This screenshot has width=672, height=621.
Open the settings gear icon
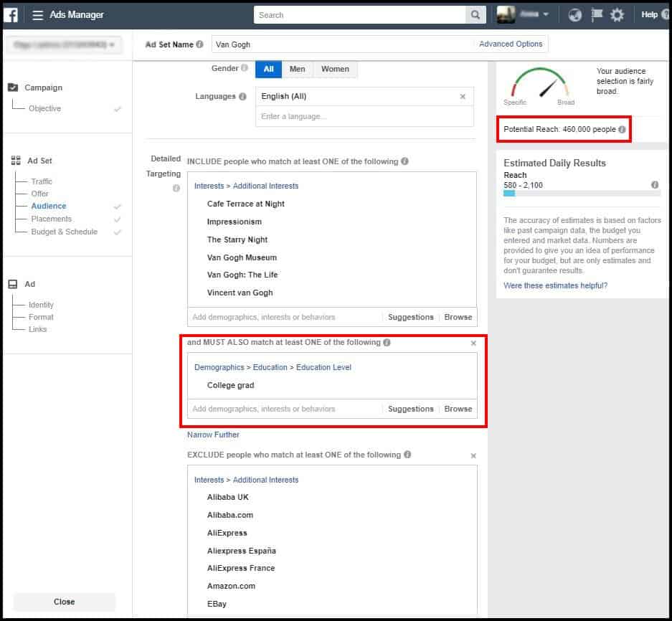pos(617,15)
